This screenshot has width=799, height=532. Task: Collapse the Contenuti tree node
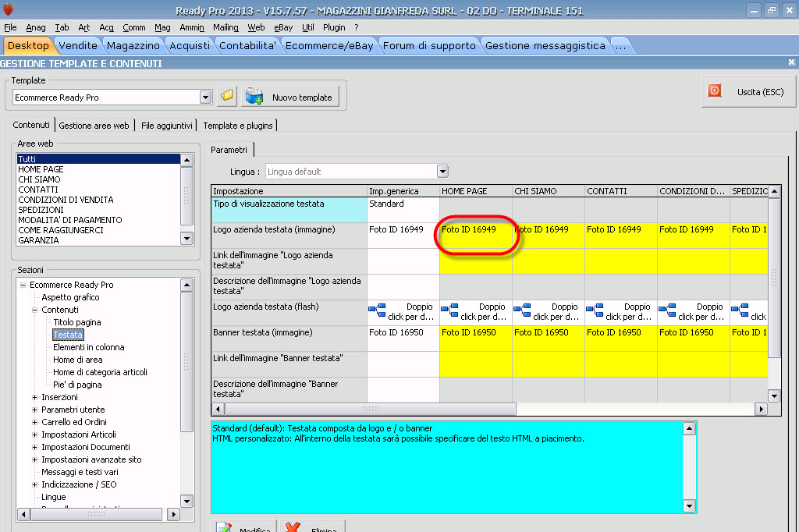tap(34, 310)
